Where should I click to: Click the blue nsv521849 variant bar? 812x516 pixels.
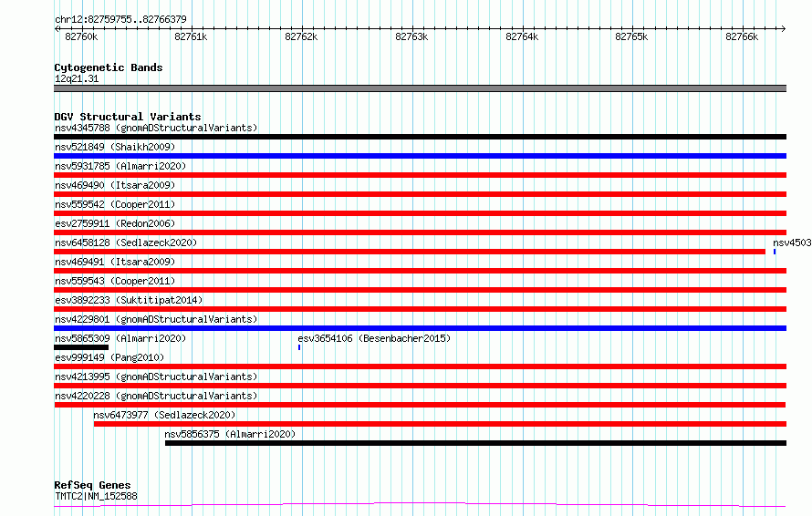point(420,156)
